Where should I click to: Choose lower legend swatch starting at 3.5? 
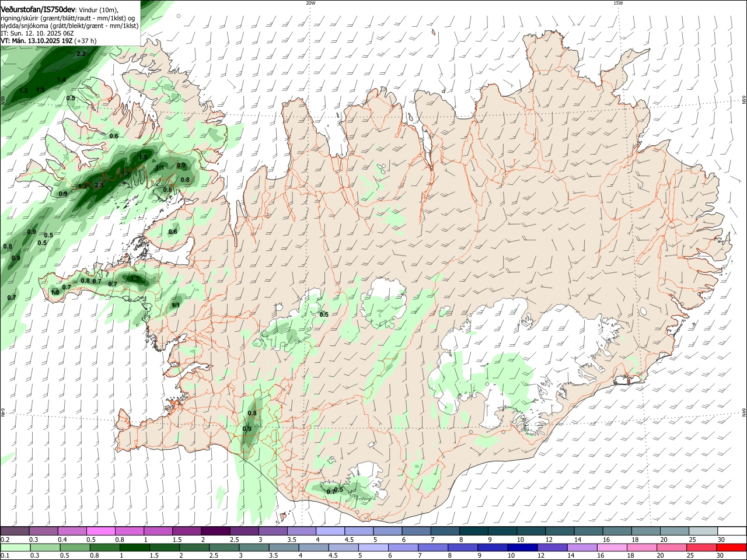(x=284, y=547)
